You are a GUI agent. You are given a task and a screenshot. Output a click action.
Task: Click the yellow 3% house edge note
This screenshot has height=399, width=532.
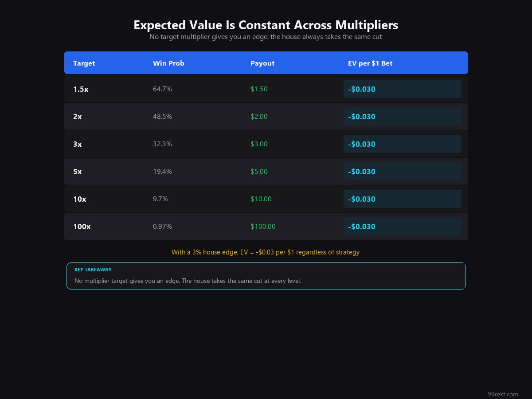266,252
